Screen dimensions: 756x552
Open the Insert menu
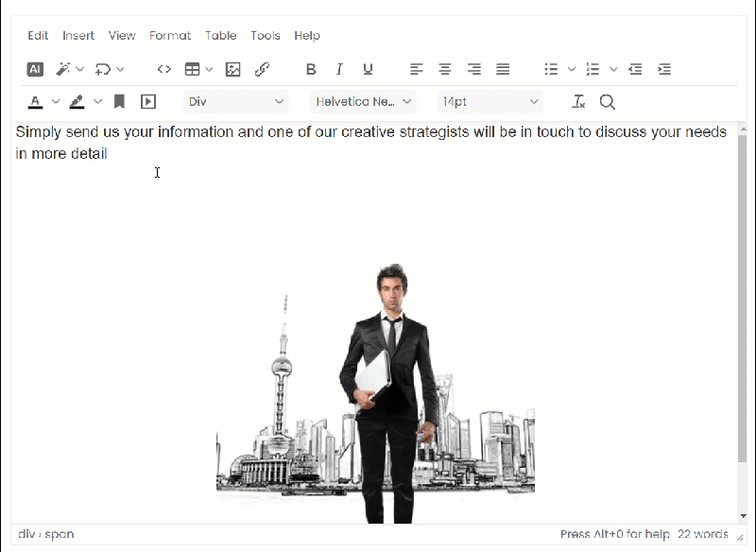pyautogui.click(x=78, y=36)
